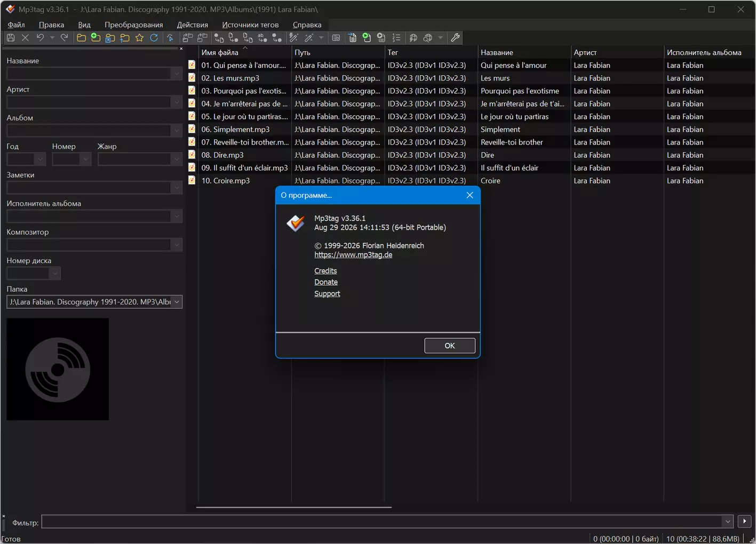Select the file row 07. Reveille-toi brother

(472, 142)
